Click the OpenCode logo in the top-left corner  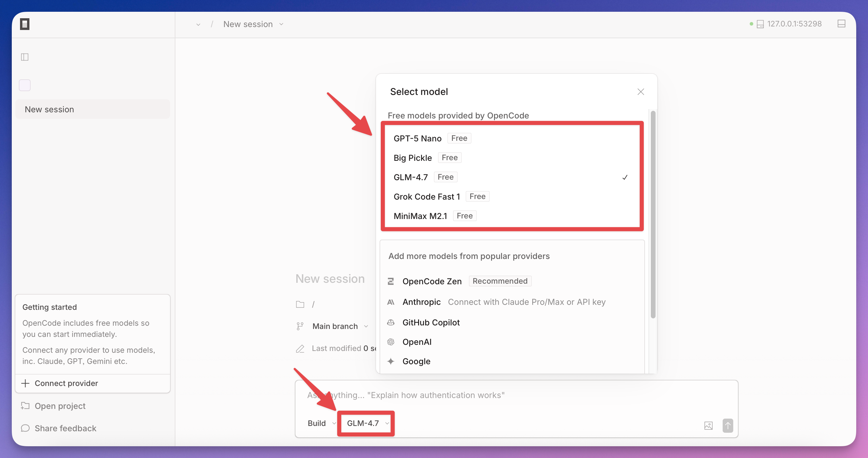[25, 24]
